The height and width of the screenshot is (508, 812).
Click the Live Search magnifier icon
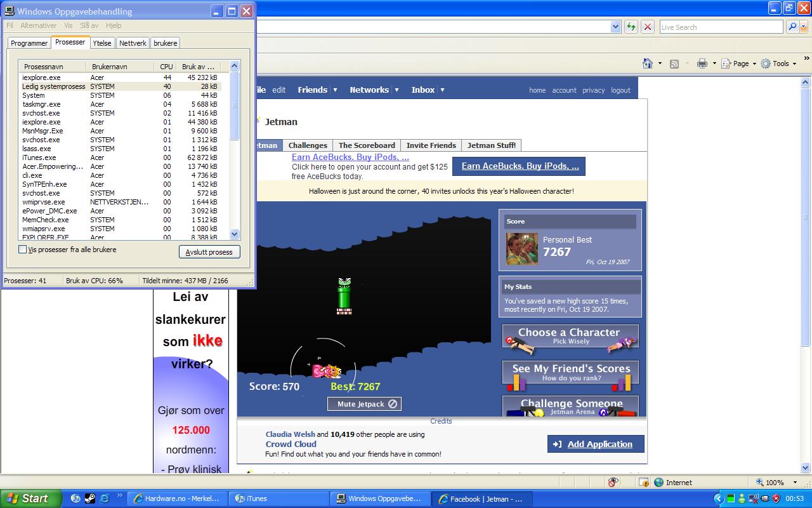[x=792, y=27]
